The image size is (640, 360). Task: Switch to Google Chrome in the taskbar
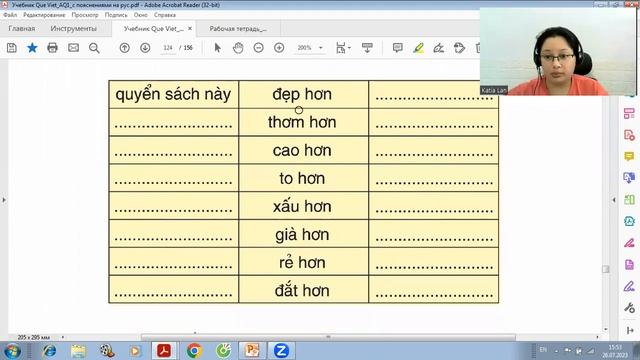pyautogui.click(x=194, y=351)
